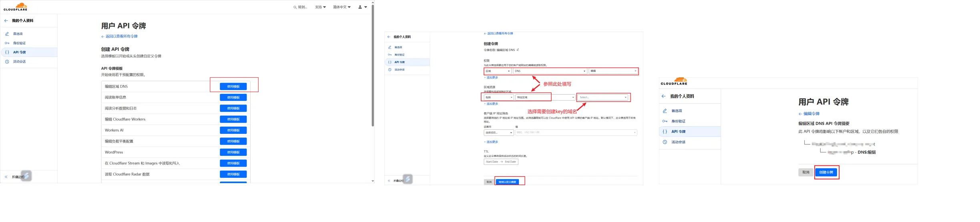The image size is (980, 222).
Task: Click clock icon for 活动会话 in token summary screenshot
Action: coord(665,142)
